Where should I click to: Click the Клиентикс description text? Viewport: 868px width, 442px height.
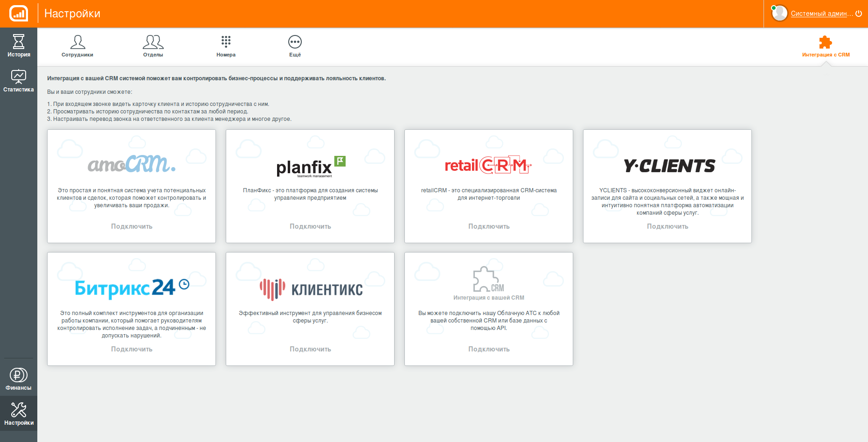[310, 317]
